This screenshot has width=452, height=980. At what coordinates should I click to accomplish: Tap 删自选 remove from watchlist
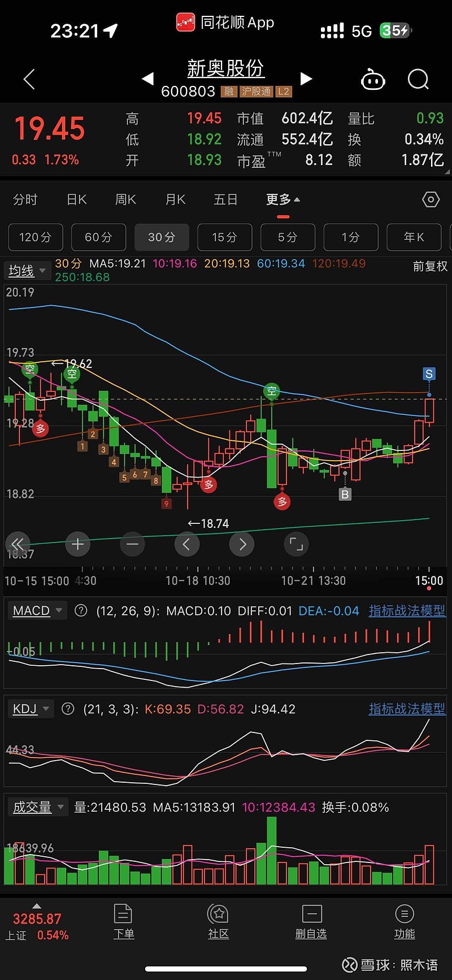(311, 922)
